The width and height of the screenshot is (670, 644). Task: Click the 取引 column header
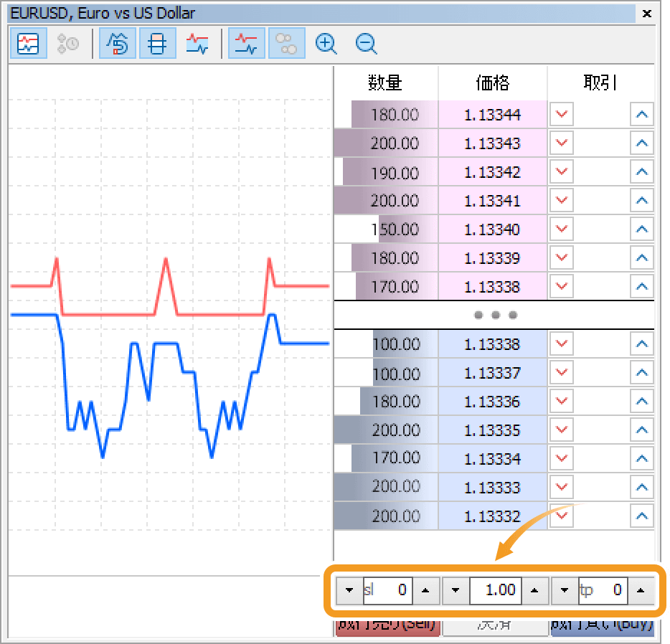click(x=600, y=83)
